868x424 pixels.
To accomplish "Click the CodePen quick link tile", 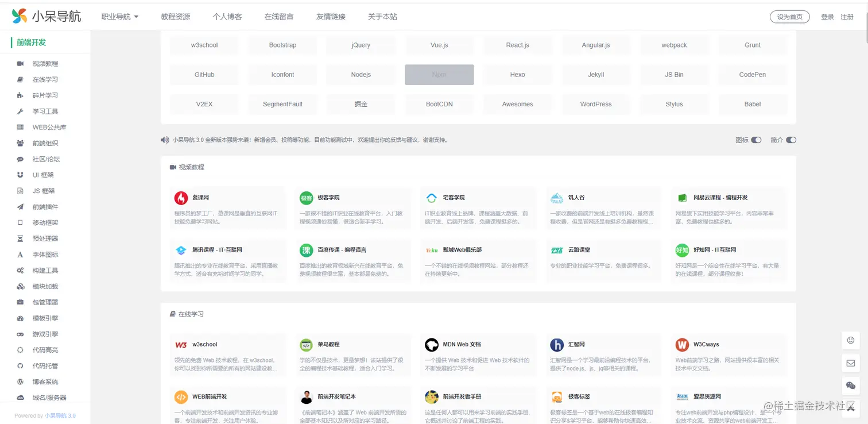I will click(753, 75).
